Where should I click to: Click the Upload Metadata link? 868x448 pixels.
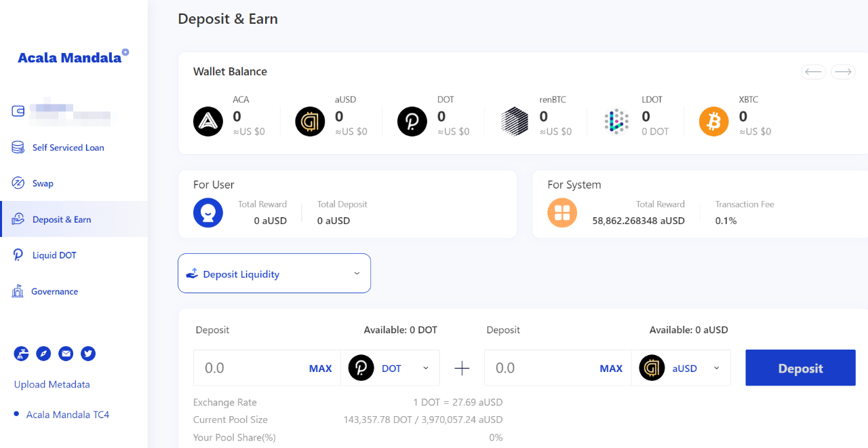point(52,384)
